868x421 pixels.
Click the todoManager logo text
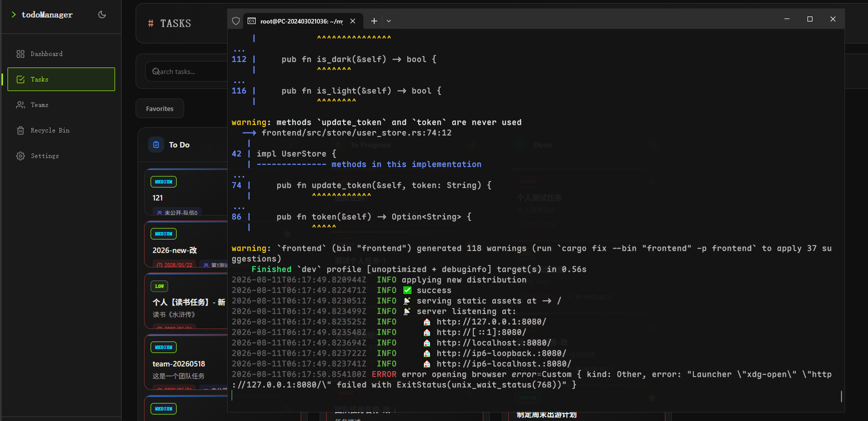click(47, 15)
